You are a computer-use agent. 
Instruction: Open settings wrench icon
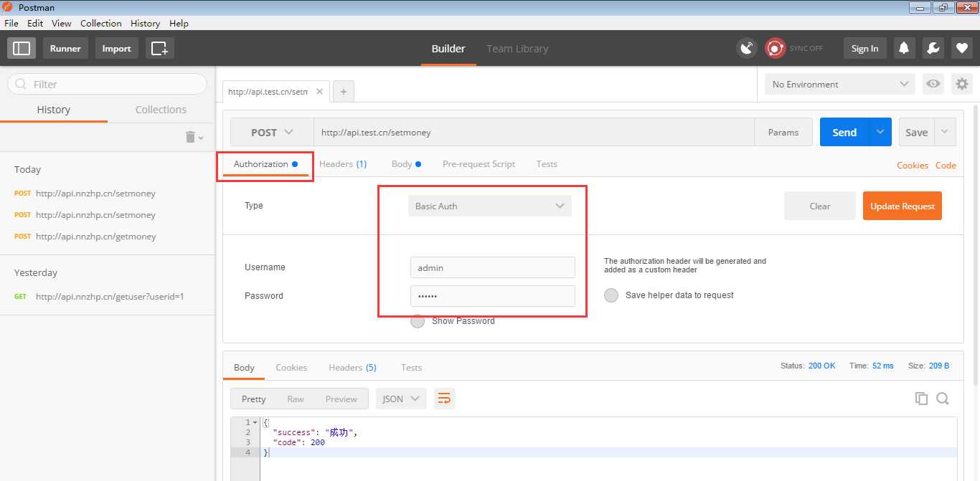pyautogui.click(x=933, y=48)
